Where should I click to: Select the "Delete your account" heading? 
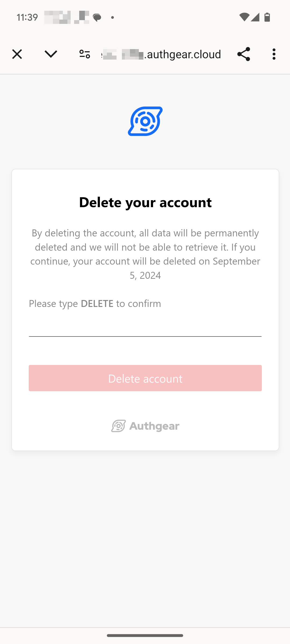pyautogui.click(x=145, y=202)
